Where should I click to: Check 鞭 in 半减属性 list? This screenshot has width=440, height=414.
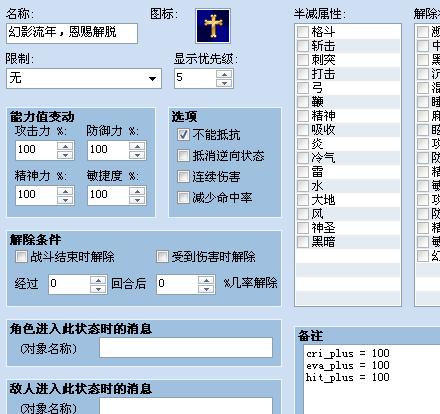pos(303,102)
